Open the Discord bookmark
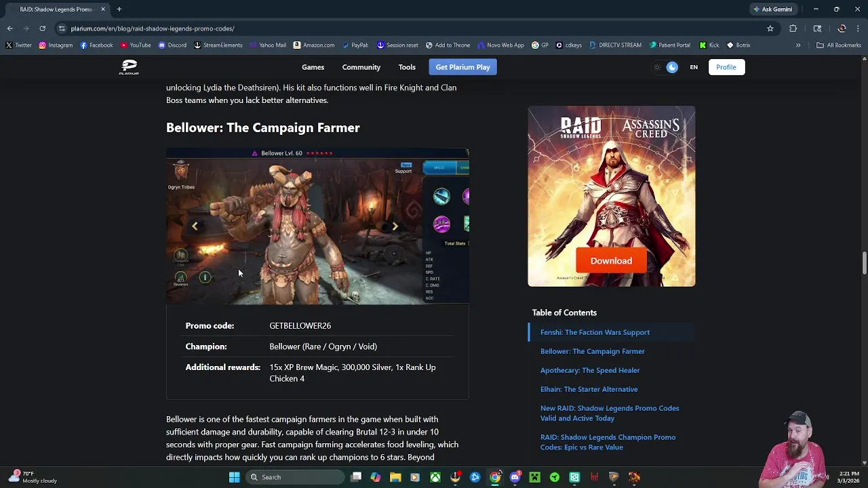 pyautogui.click(x=172, y=45)
